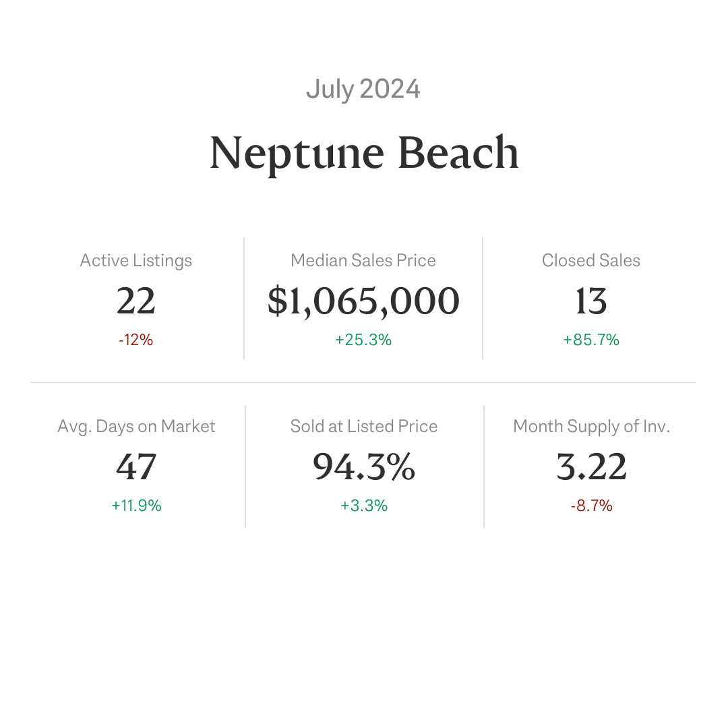Click the July 2024 date heading
Viewport: 728px width, 728px height.
pyautogui.click(x=363, y=89)
